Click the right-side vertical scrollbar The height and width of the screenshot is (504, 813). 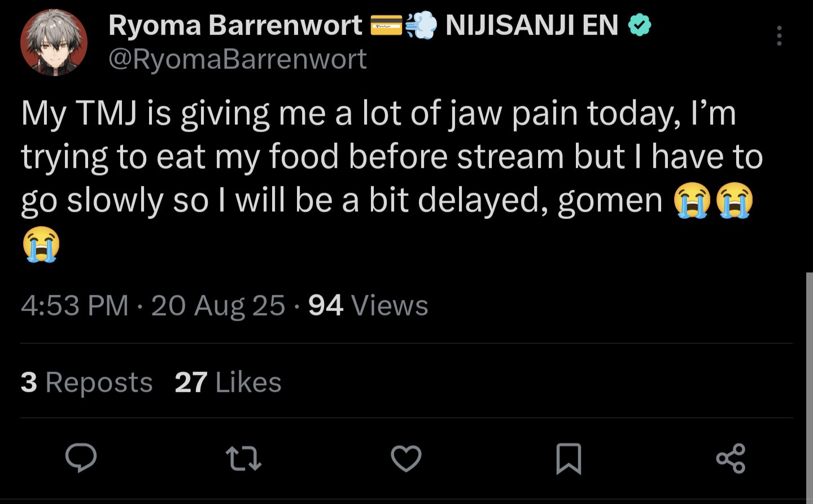(x=809, y=384)
